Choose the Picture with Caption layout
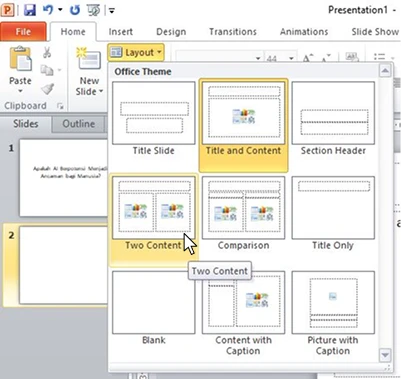 333,313
